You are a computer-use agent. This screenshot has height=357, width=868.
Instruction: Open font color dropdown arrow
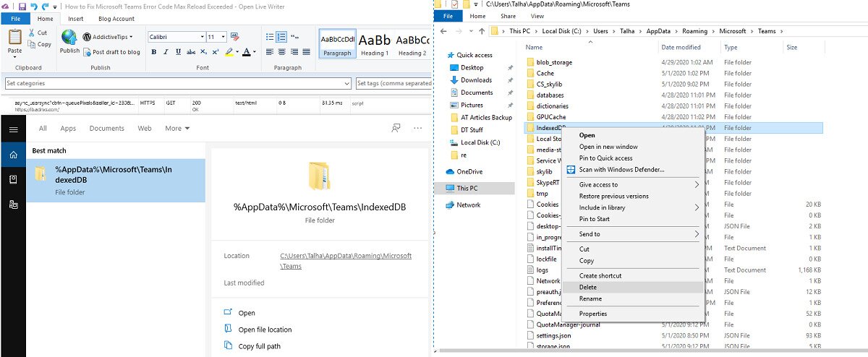coord(255,53)
